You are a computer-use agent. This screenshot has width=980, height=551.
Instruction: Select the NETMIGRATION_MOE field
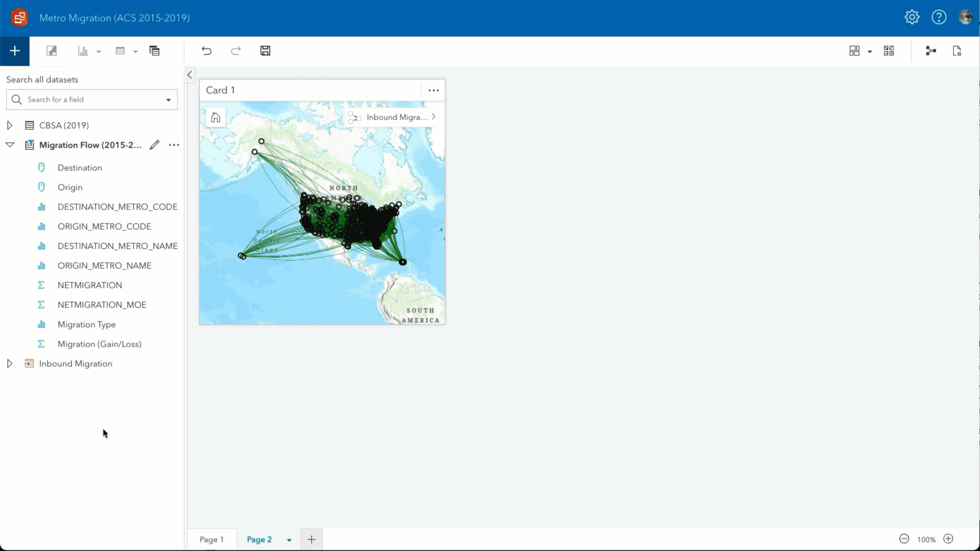tap(102, 305)
